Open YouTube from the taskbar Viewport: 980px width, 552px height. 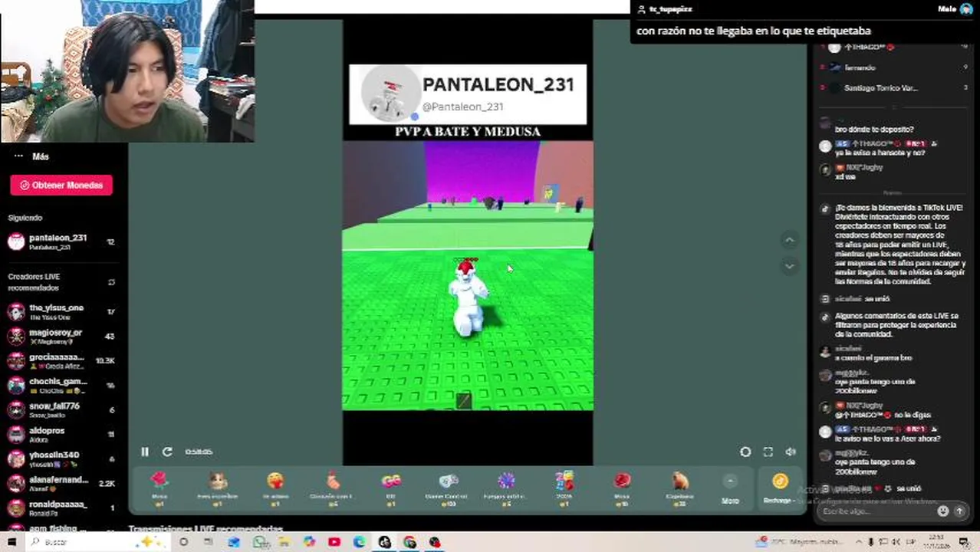(334, 542)
